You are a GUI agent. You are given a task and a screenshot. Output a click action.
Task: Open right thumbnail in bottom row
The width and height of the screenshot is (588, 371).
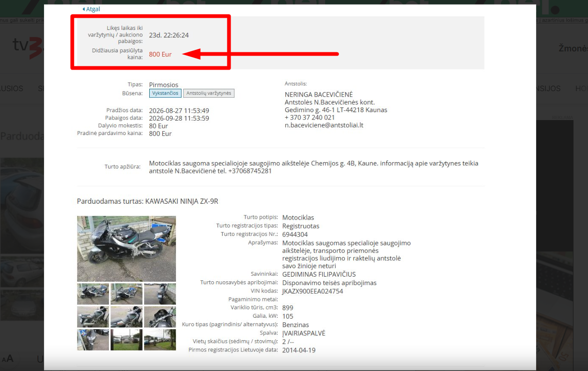[160, 340]
